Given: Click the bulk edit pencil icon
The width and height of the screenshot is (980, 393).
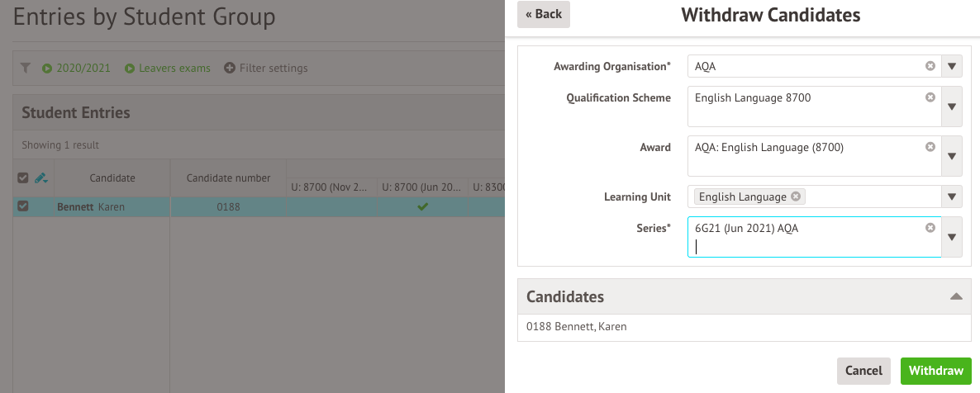Looking at the screenshot, I should pyautogui.click(x=41, y=178).
